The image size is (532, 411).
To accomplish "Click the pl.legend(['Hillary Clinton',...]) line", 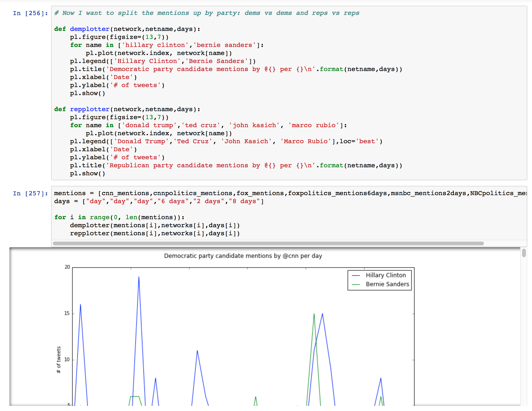I will (163, 61).
